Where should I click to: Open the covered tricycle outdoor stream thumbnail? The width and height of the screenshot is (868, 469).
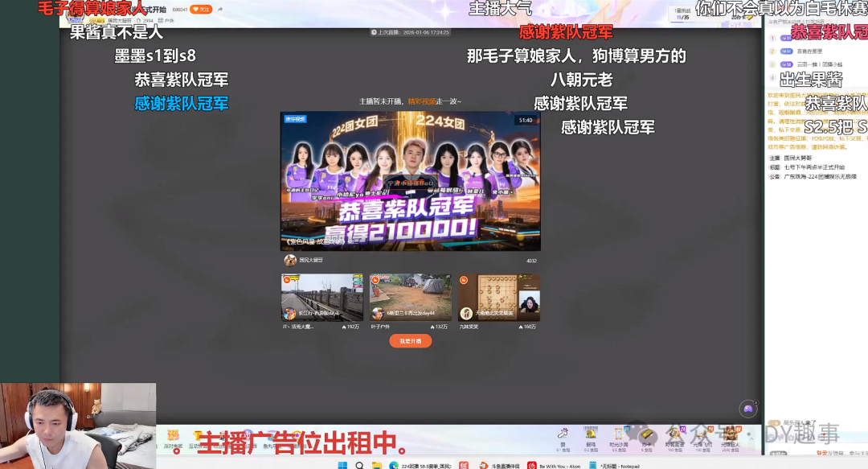coord(410,298)
